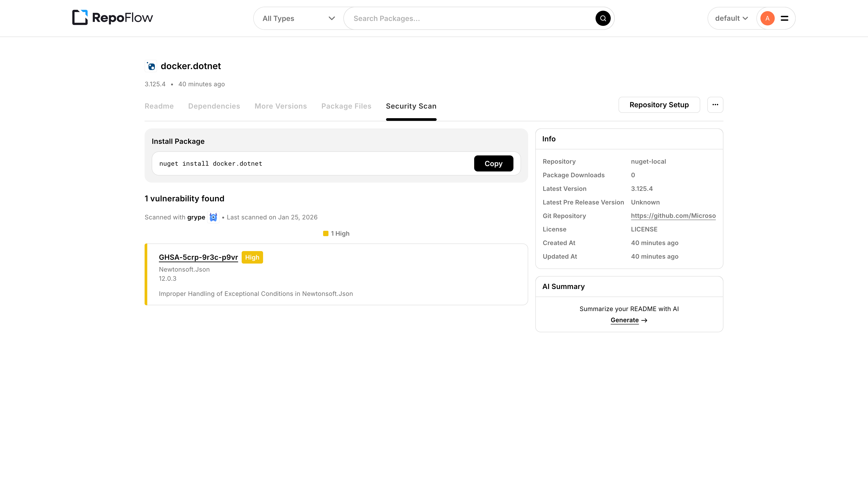868x491 pixels.
Task: Click the '40 minutes ago' text below title
Action: 201,84
